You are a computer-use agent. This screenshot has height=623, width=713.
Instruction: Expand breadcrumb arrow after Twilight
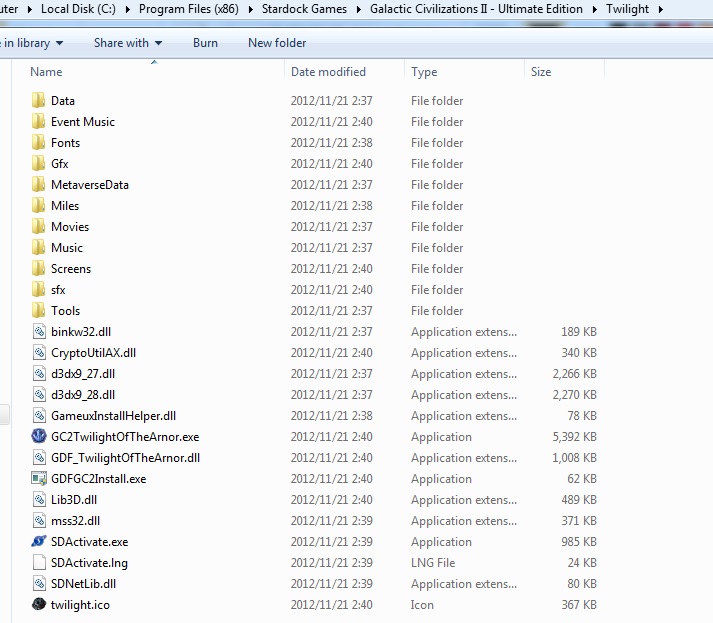[660, 9]
